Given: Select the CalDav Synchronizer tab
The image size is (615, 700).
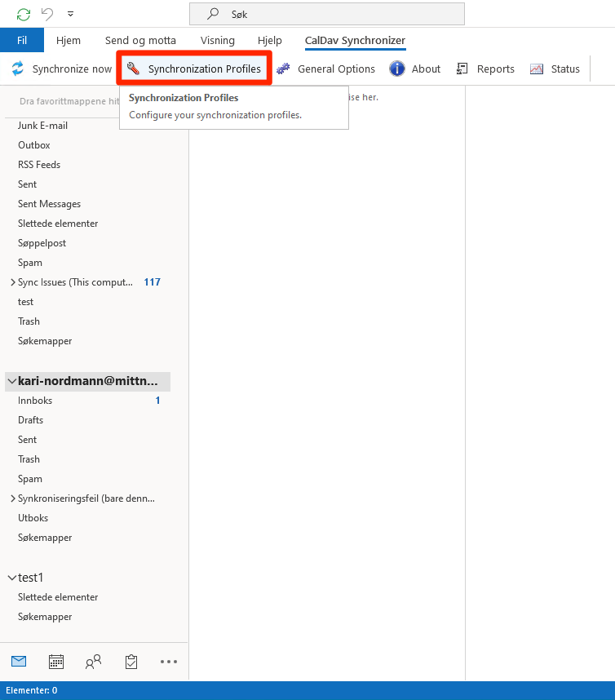Looking at the screenshot, I should click(356, 40).
